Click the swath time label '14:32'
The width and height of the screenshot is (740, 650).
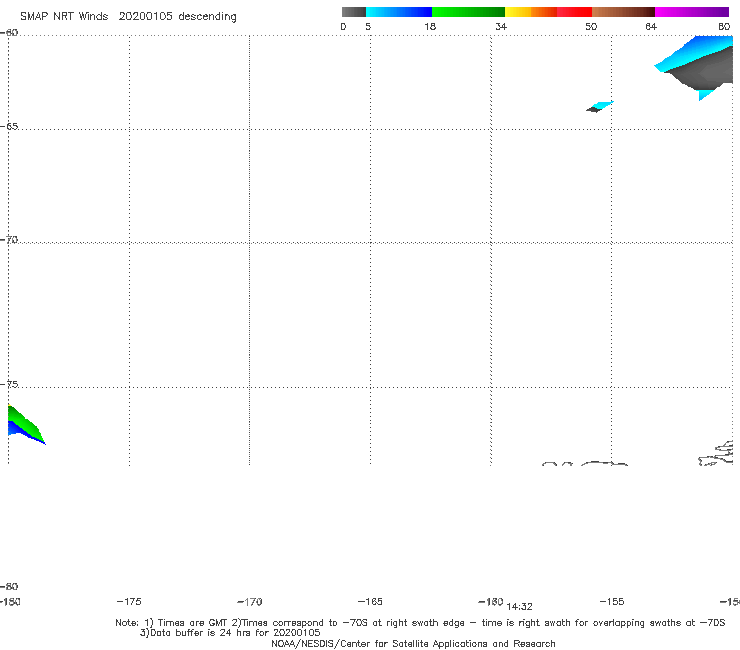pos(520,607)
